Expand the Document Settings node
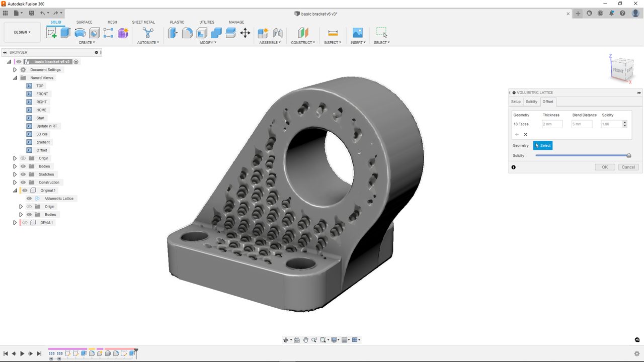Viewport: 644px width, 362px height. (15, 70)
